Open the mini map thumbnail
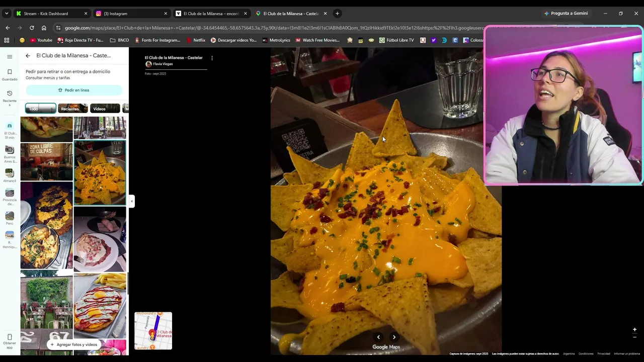 pyautogui.click(x=153, y=330)
